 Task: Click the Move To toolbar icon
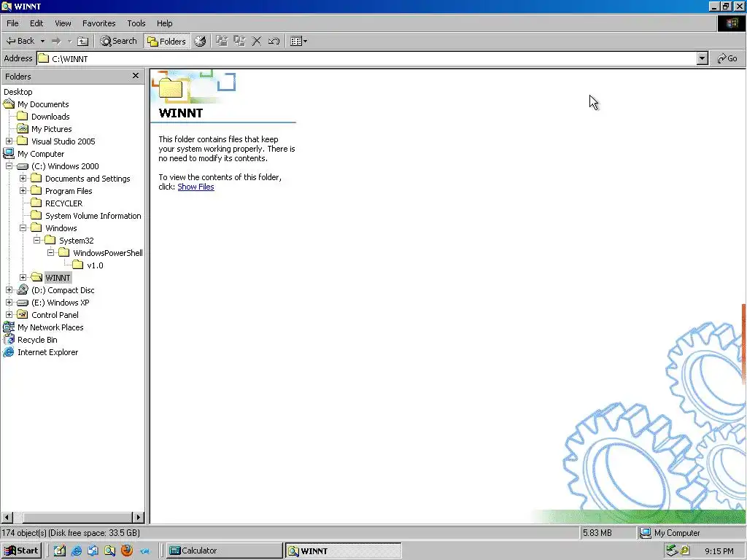point(222,41)
